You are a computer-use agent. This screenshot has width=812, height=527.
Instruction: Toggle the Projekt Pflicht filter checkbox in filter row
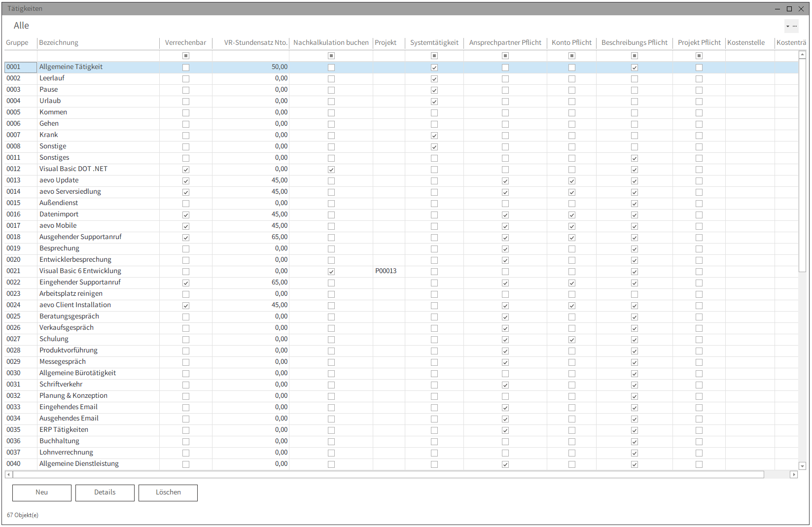tap(699, 56)
